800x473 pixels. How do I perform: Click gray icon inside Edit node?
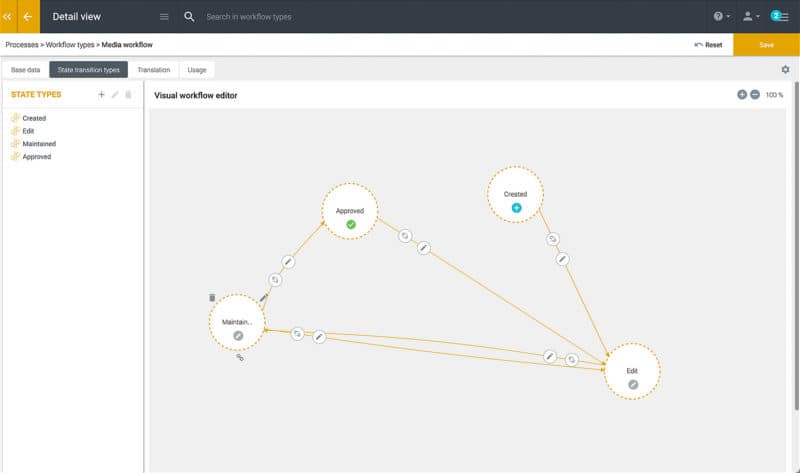(x=633, y=385)
